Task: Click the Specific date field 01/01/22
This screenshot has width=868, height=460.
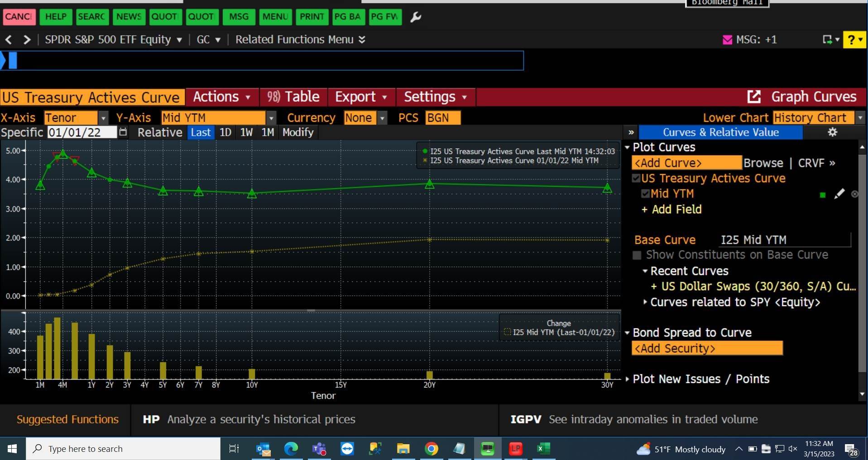Action: tap(82, 133)
